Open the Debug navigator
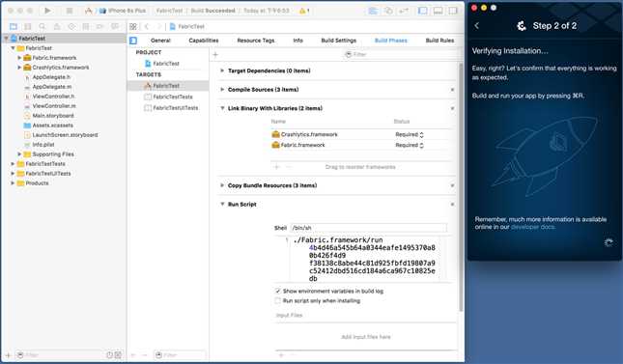The height and width of the screenshot is (364, 623). 86,27
